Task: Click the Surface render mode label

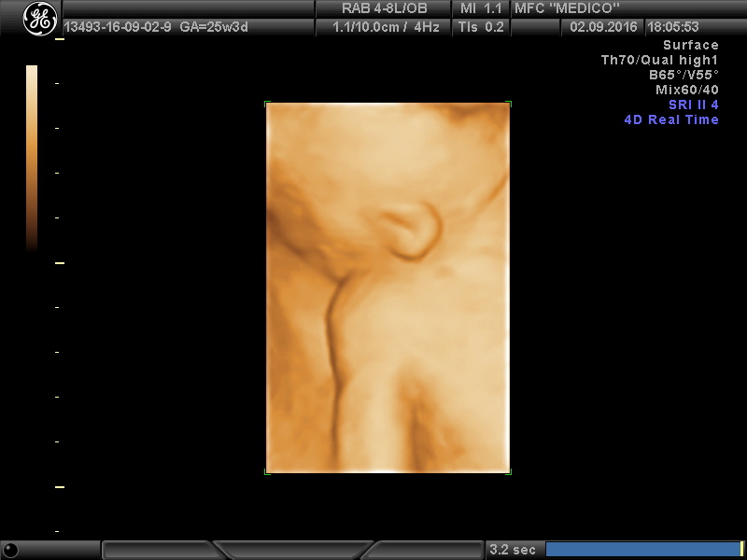Action: coord(691,45)
